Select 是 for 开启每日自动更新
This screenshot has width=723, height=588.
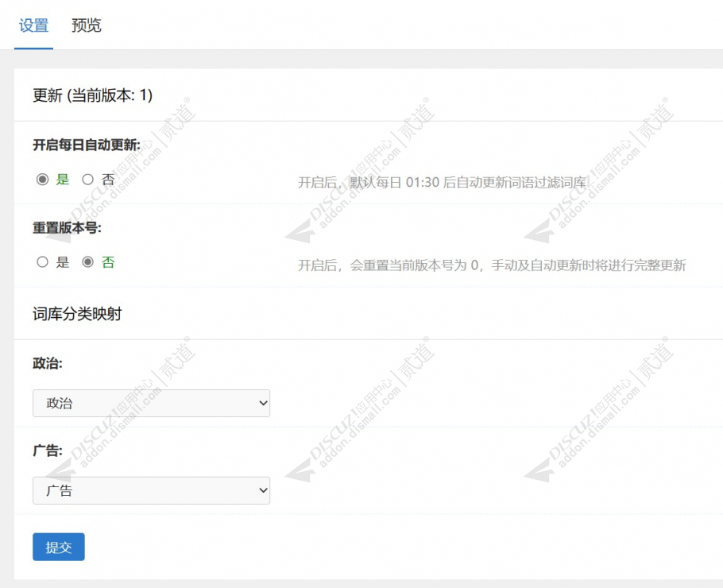point(42,180)
